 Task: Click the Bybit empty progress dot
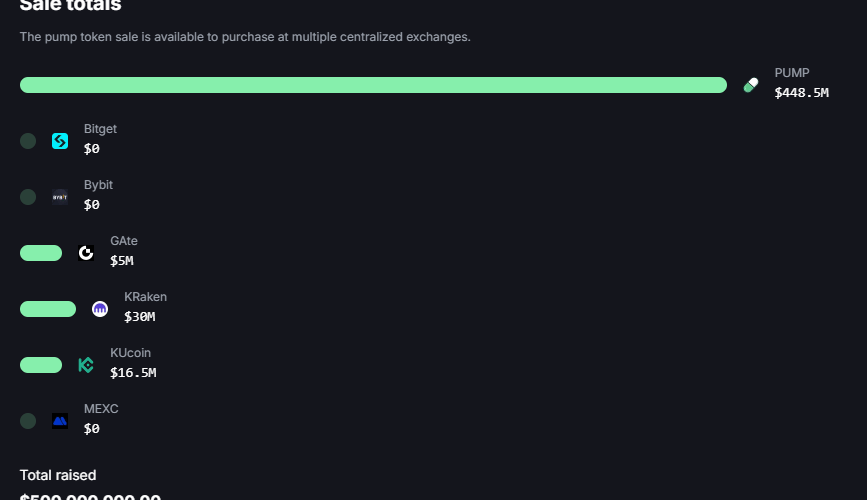point(28,197)
